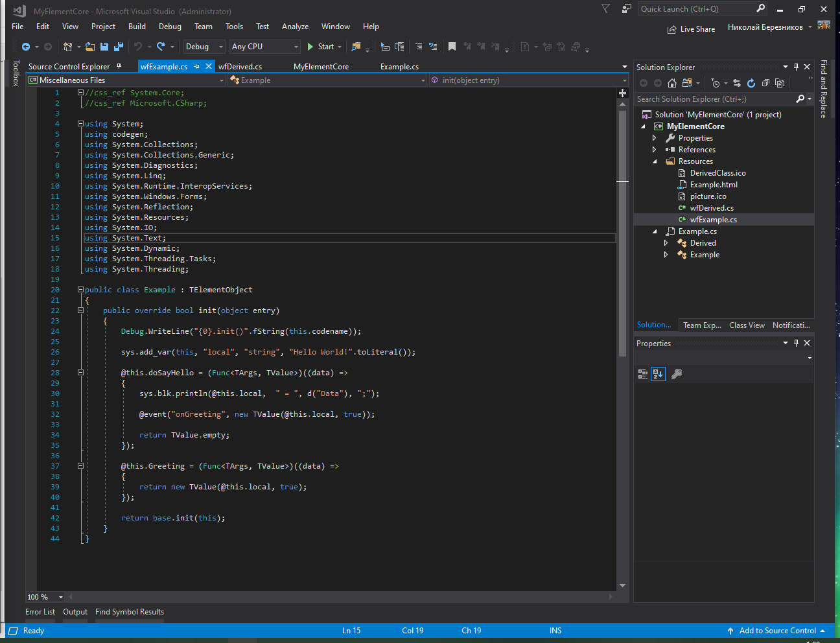Image resolution: width=840 pixels, height=643 pixels.
Task: Click Collapse All in Solution Explorer
Action: tap(765, 83)
